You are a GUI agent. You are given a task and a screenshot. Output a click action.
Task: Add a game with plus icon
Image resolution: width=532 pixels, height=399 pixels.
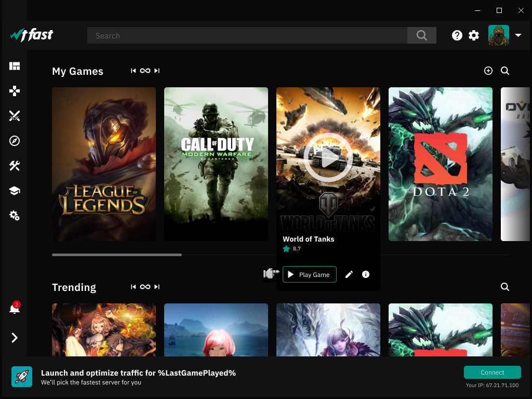[x=488, y=71]
